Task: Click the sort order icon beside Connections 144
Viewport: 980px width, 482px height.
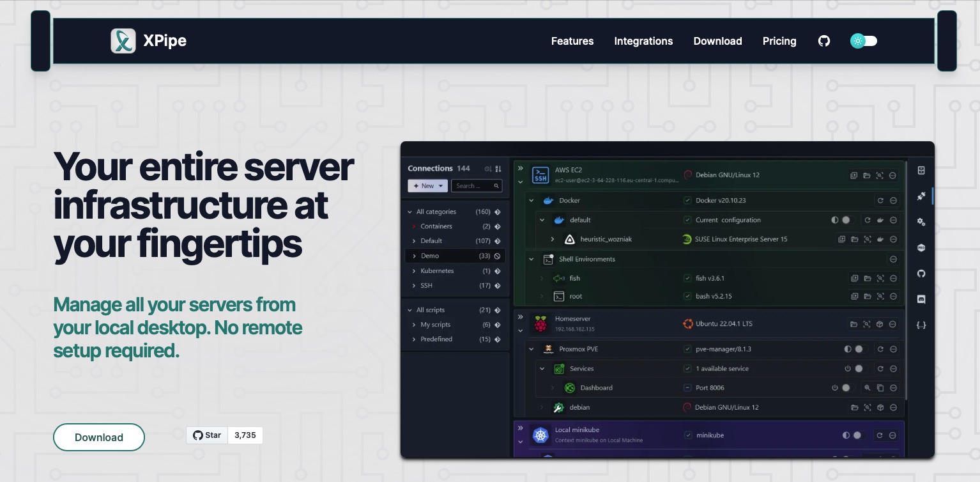Action: pos(498,169)
